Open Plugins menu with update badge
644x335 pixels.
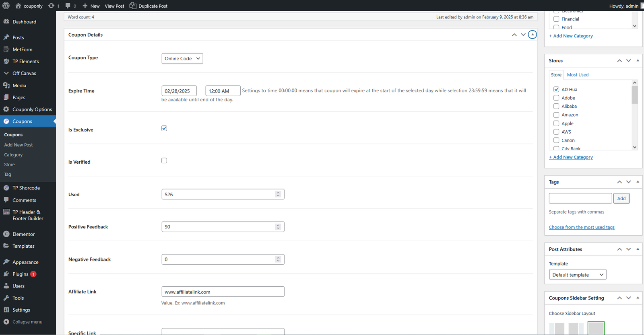[x=20, y=274]
